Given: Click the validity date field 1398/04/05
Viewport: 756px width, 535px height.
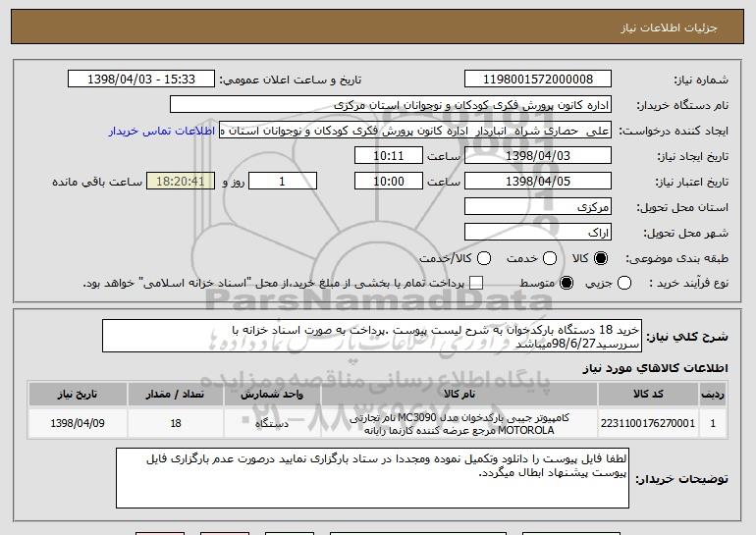Looking at the screenshot, I should (538, 182).
